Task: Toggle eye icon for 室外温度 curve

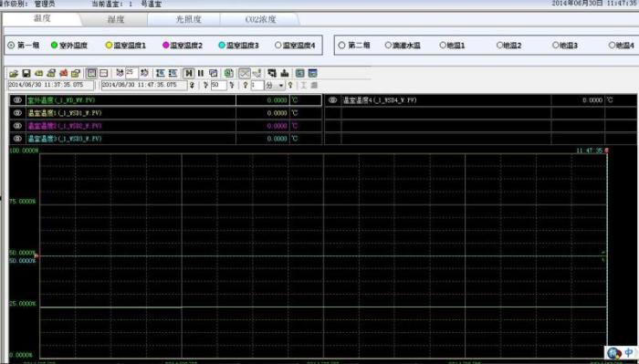Action: (x=17, y=100)
